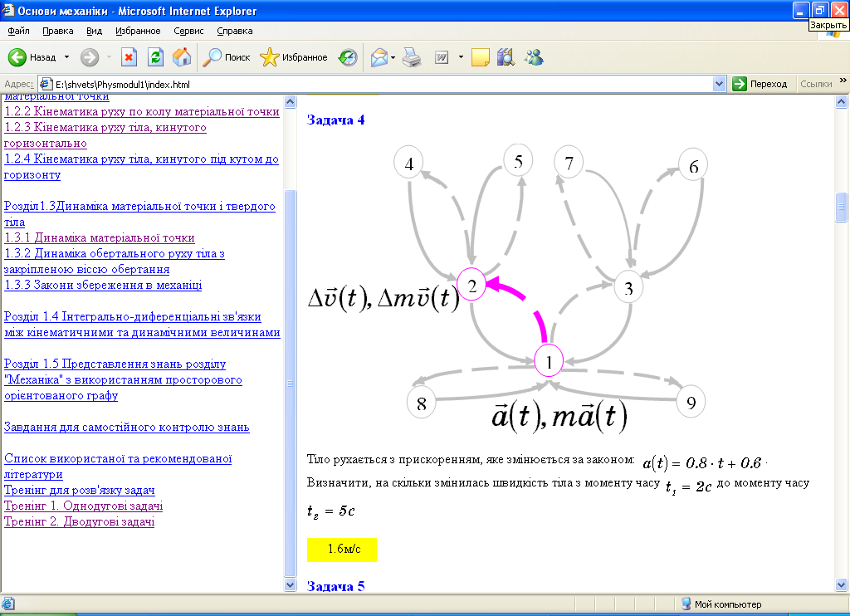Open link Список використаної та рекомендованої літератури

click(x=118, y=467)
